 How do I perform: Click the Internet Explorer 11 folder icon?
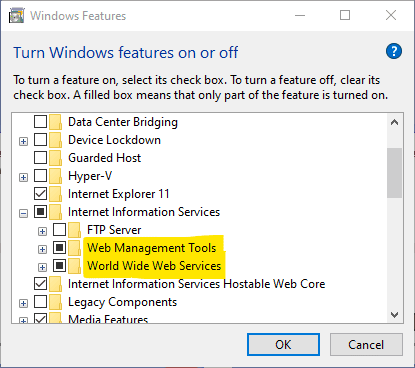56,194
